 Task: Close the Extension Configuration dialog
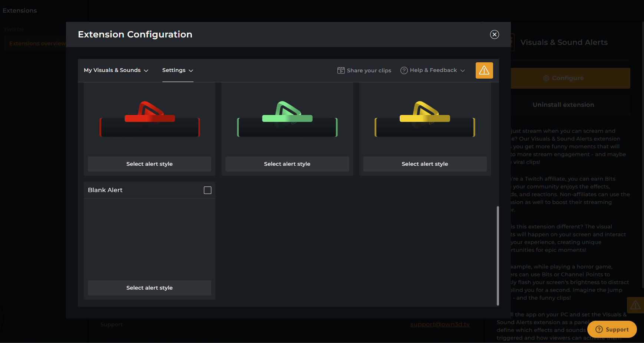pos(494,34)
